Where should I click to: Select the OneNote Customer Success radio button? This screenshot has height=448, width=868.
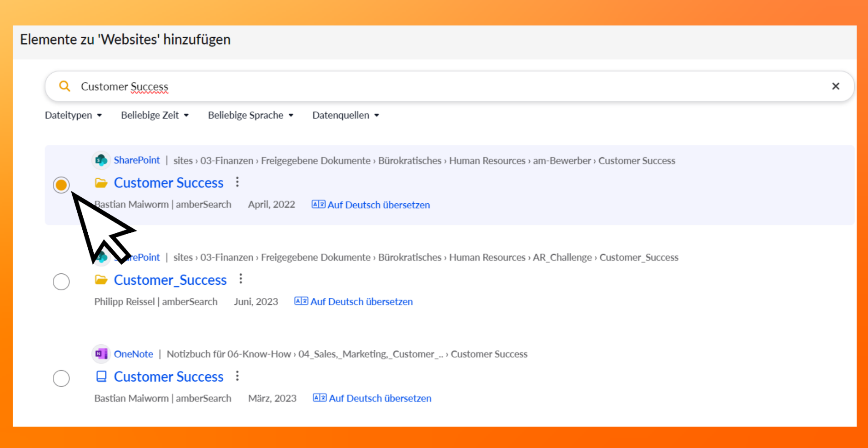[61, 378]
